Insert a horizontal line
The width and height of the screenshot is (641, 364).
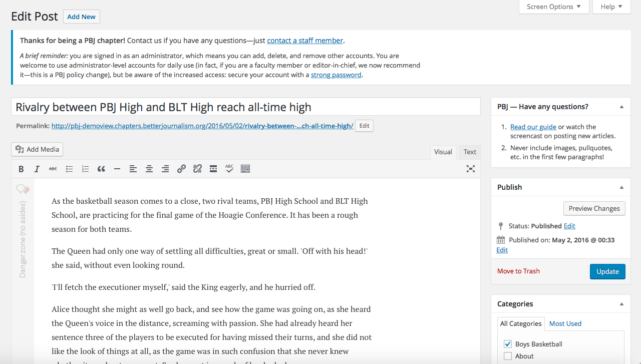click(x=117, y=169)
